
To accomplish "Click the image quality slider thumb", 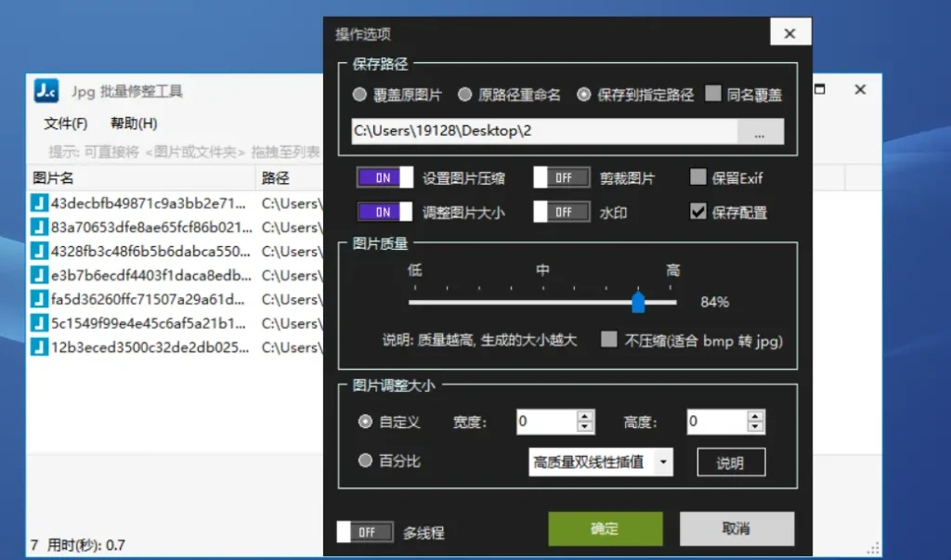I will click(x=638, y=301).
